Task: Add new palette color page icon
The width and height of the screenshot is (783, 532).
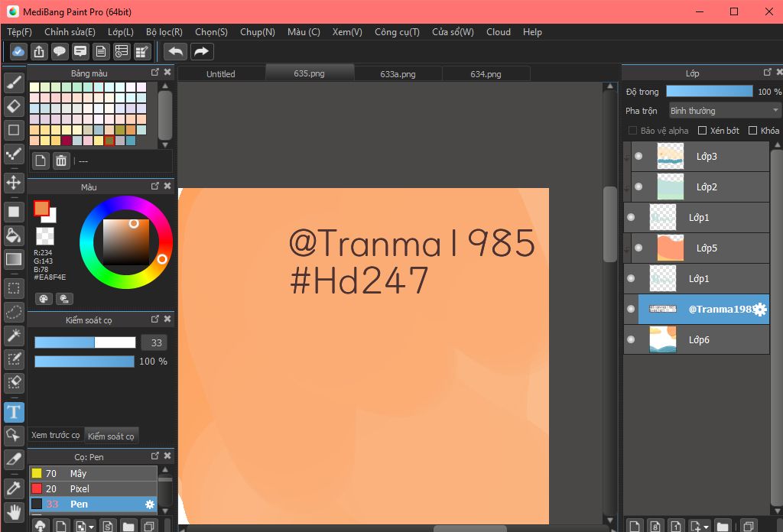Action: click(x=41, y=161)
